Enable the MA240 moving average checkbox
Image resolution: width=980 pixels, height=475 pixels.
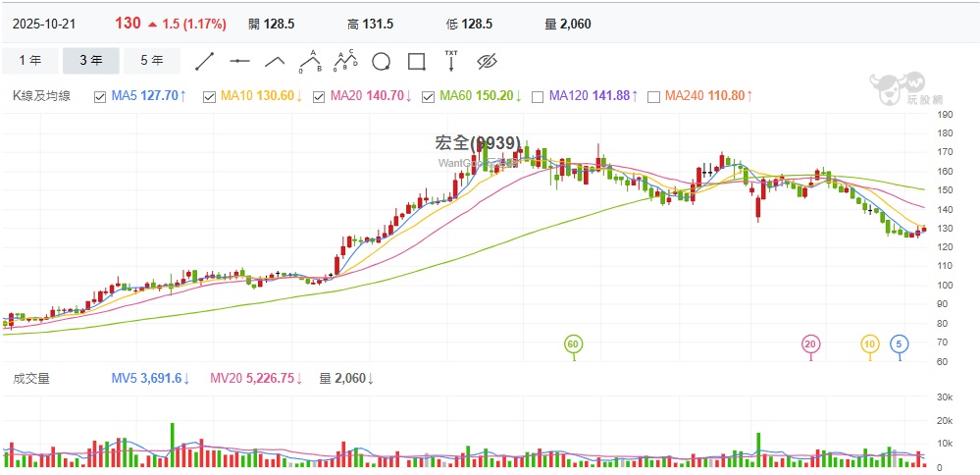pyautogui.click(x=653, y=96)
